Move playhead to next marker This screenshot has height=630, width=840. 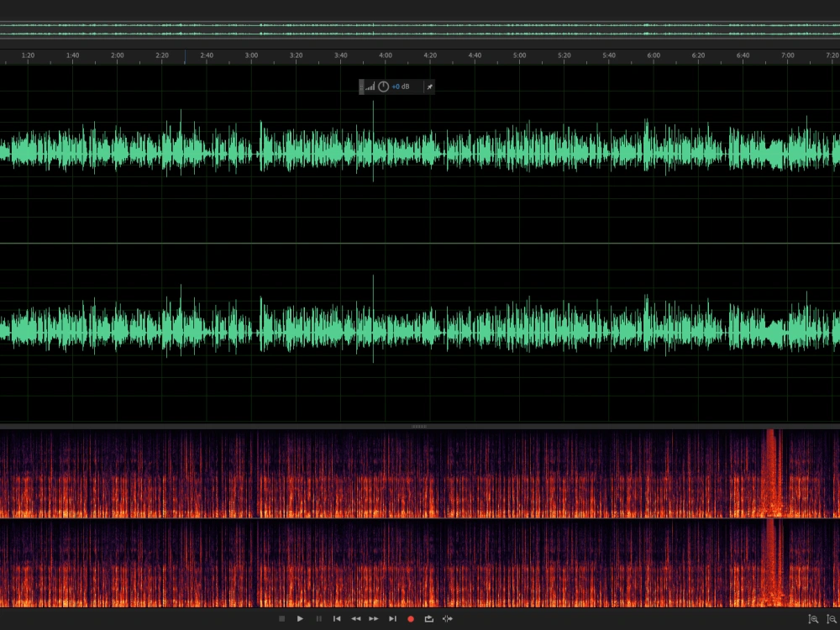392,619
